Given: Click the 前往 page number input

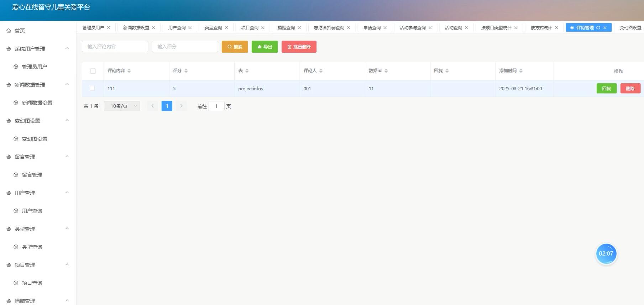Looking at the screenshot, I should pyautogui.click(x=216, y=106).
